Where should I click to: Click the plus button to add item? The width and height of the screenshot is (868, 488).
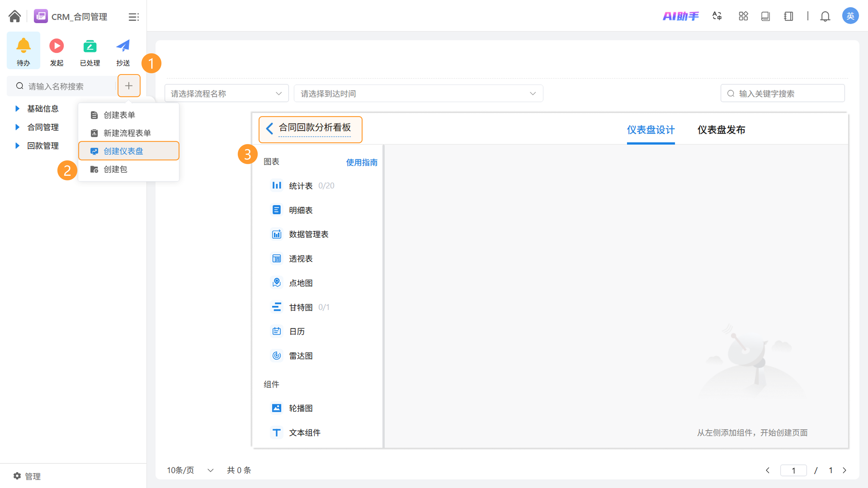pyautogui.click(x=129, y=86)
